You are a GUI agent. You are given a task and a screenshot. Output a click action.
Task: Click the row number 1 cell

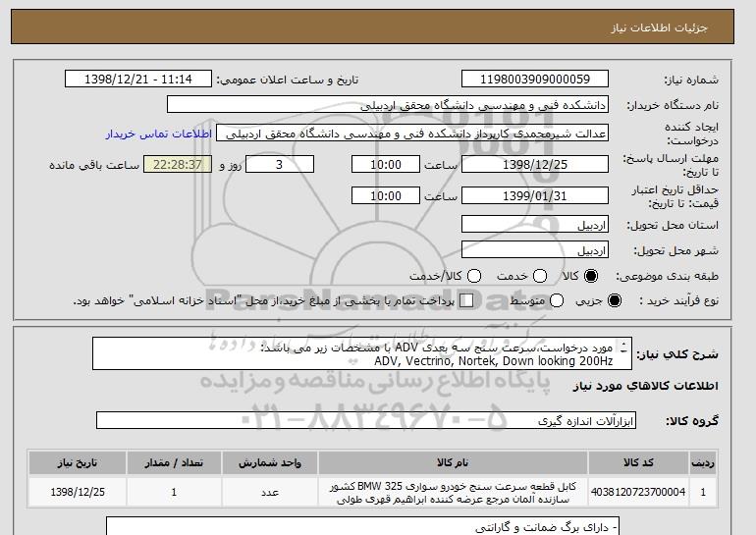point(703,492)
